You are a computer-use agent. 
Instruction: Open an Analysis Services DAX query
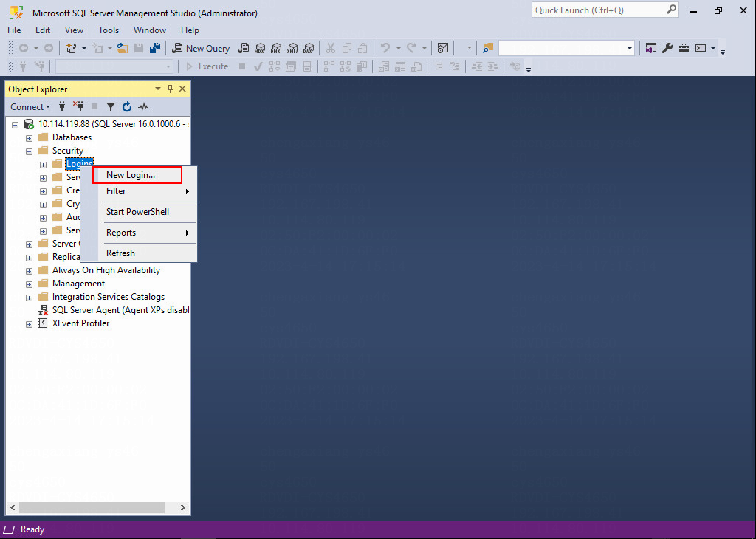coord(309,48)
